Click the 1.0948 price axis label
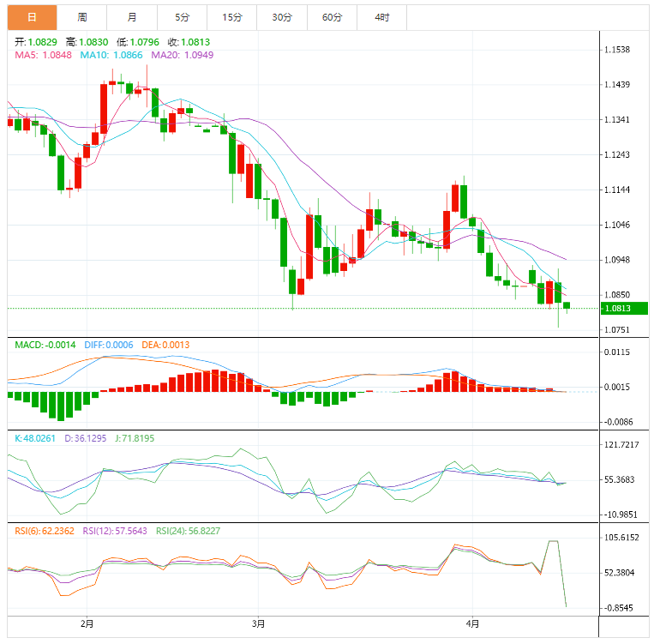The height and width of the screenshot is (644, 654). pyautogui.click(x=617, y=260)
